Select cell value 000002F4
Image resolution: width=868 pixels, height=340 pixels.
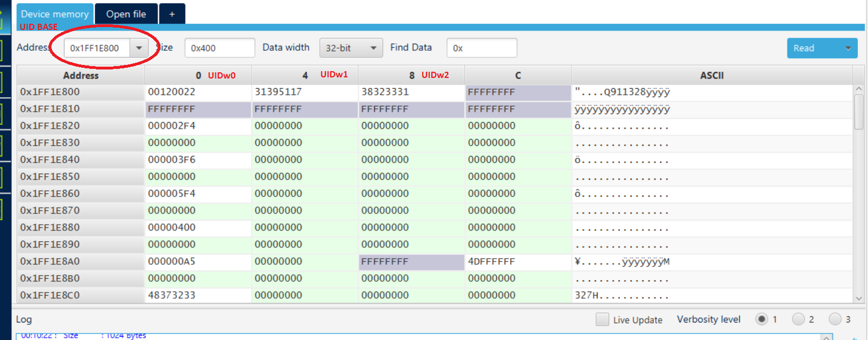[198, 126]
